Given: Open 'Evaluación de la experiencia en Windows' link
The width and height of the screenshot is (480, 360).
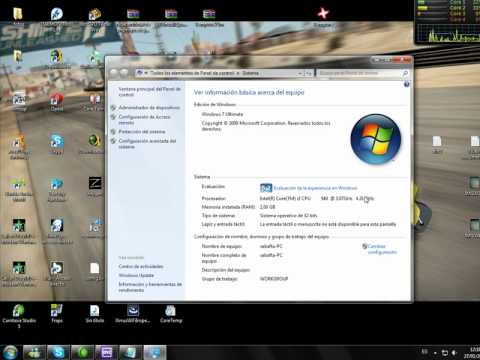Looking at the screenshot, I should coord(315,188).
